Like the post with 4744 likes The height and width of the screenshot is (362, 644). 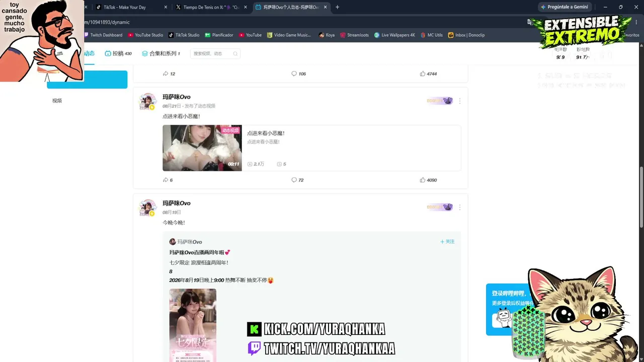pos(428,73)
